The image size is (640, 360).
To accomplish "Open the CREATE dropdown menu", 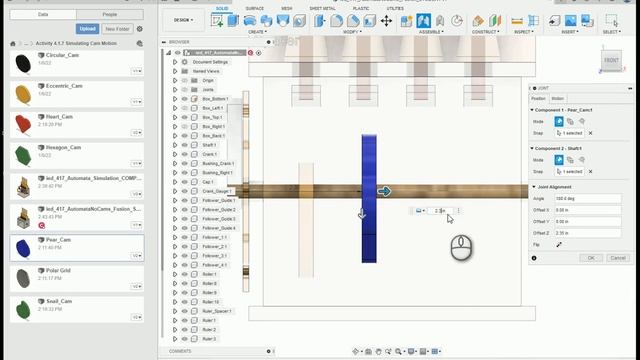I will click(257, 32).
